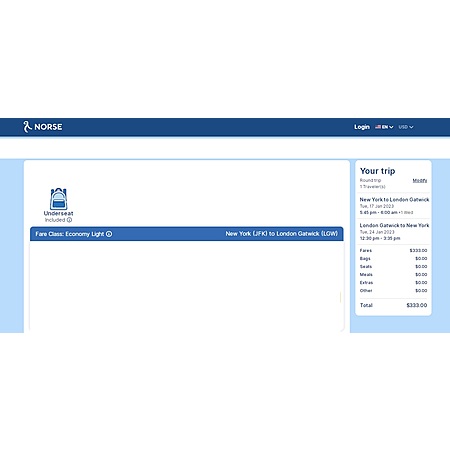Click the Norse airline logo
Screen dimensions: 450x450
(43, 127)
